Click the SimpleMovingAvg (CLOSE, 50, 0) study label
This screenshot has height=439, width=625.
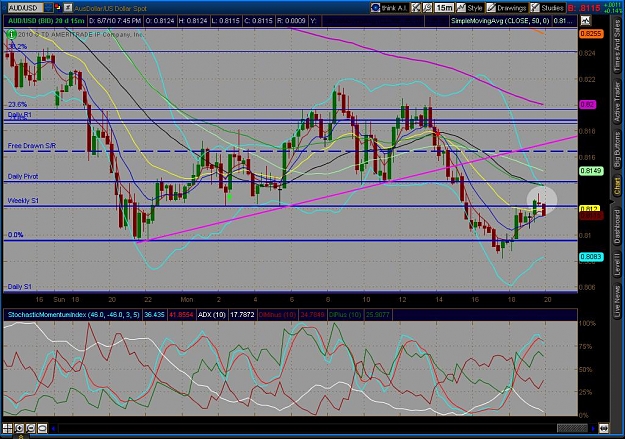(x=500, y=21)
